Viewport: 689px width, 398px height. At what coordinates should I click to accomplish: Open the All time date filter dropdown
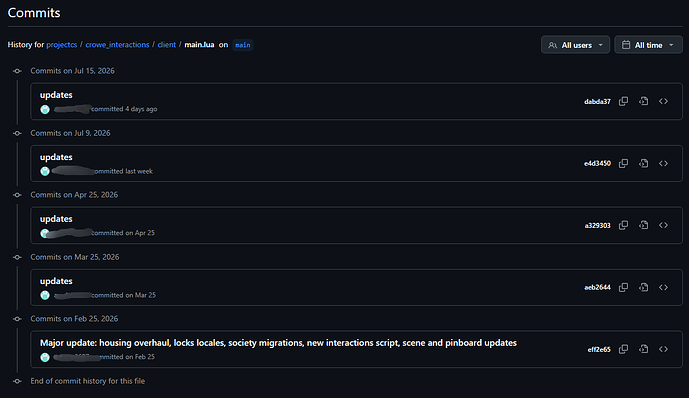coord(648,45)
